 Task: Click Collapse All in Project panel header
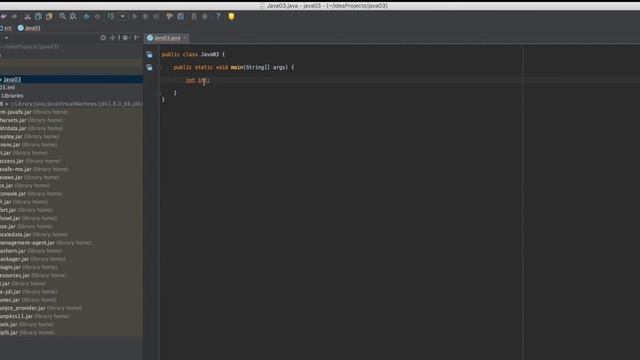point(113,38)
